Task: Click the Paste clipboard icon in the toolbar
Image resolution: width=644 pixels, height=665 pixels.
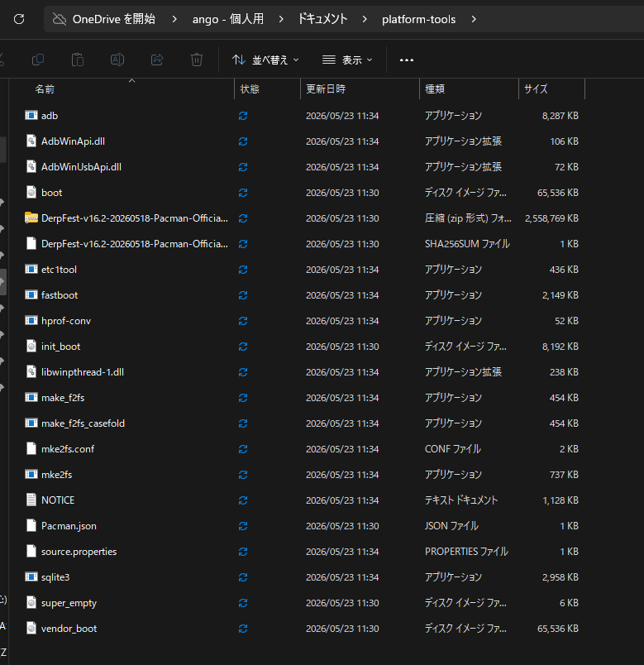Action: 78,60
